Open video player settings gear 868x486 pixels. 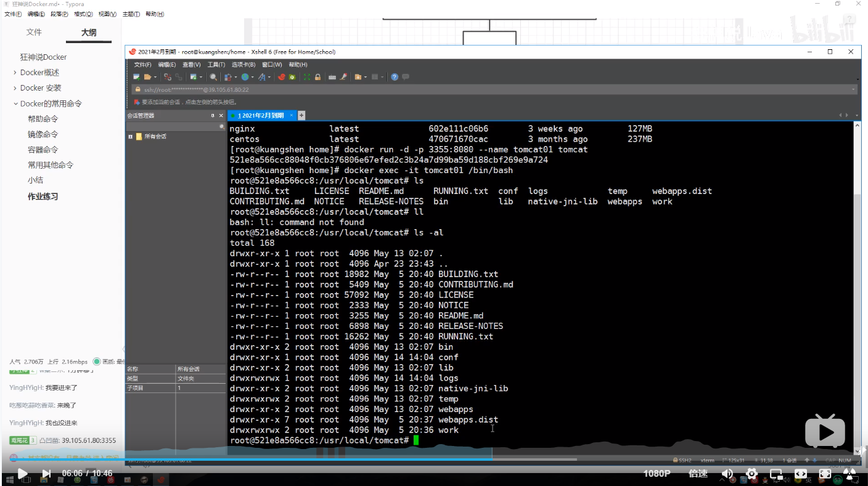[x=751, y=473]
